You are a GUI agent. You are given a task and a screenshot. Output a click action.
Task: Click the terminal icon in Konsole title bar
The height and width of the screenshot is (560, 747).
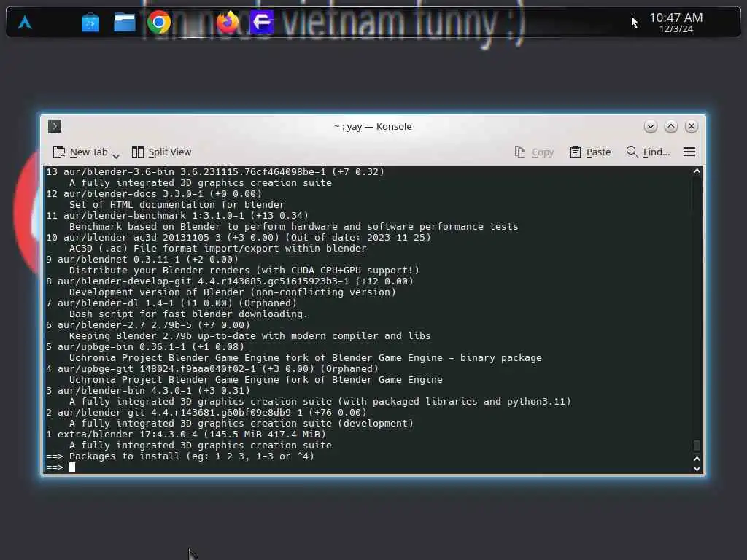(x=55, y=126)
